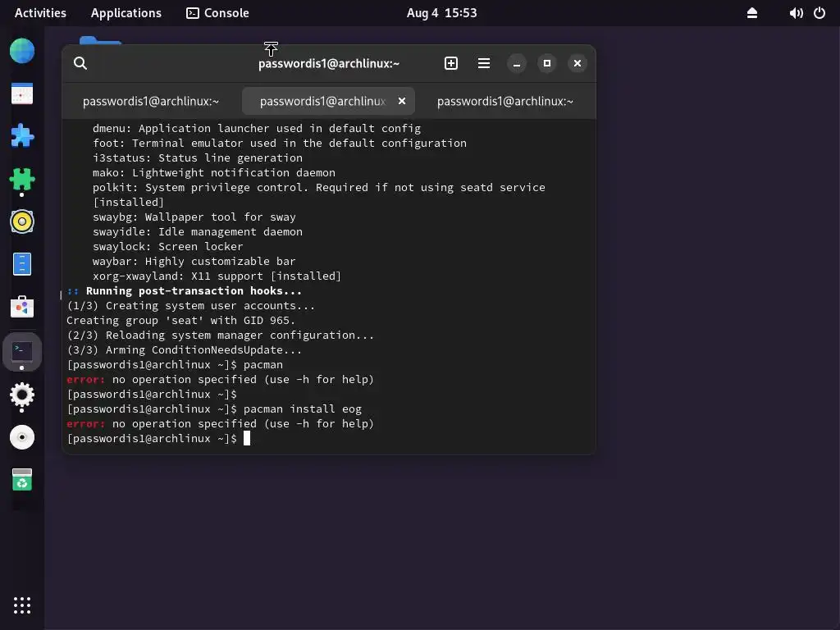This screenshot has height=630, width=840.
Task: Click 'dmenu: Application launcher' line
Action: click(x=257, y=129)
